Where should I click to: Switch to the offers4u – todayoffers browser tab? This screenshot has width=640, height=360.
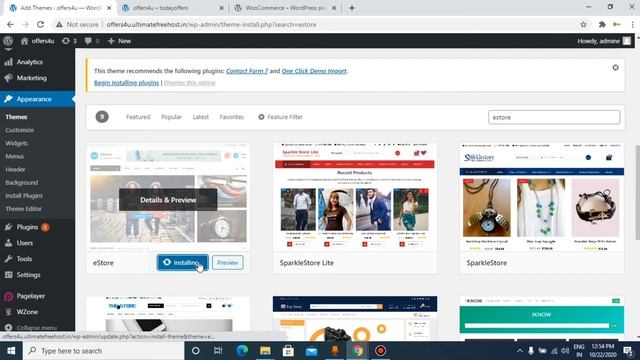coord(173,8)
